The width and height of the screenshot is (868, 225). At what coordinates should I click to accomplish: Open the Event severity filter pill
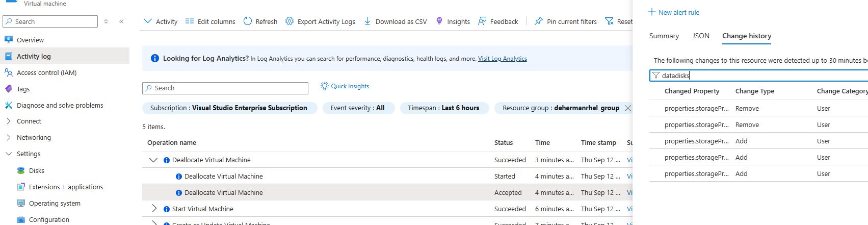pyautogui.click(x=358, y=108)
